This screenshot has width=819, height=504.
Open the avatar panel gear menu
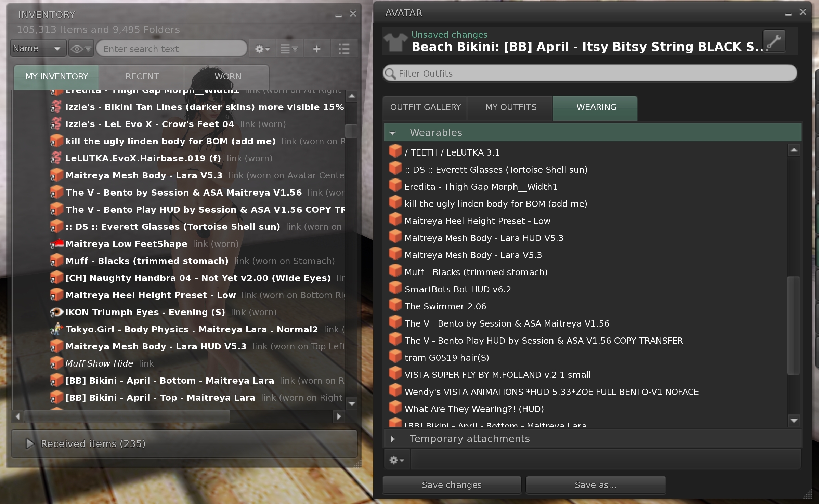[396, 460]
